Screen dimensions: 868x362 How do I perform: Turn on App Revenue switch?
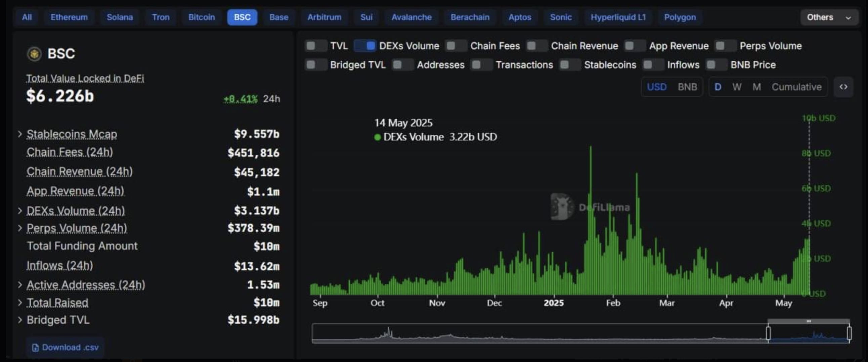pos(635,46)
